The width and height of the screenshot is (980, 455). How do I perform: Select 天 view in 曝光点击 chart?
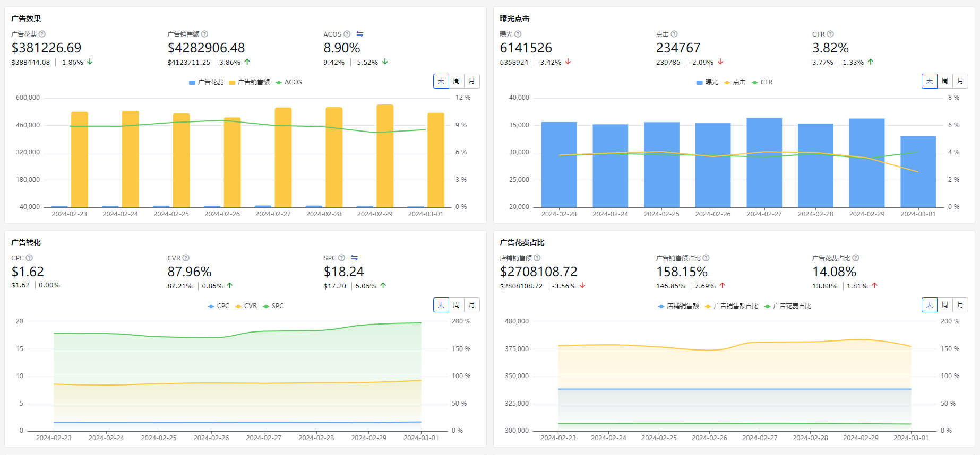(930, 81)
